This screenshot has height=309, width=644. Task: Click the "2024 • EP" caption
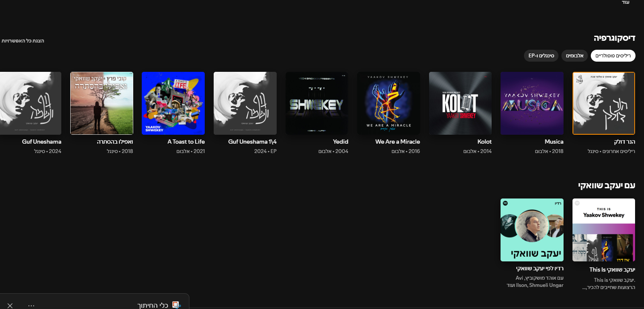266,152
